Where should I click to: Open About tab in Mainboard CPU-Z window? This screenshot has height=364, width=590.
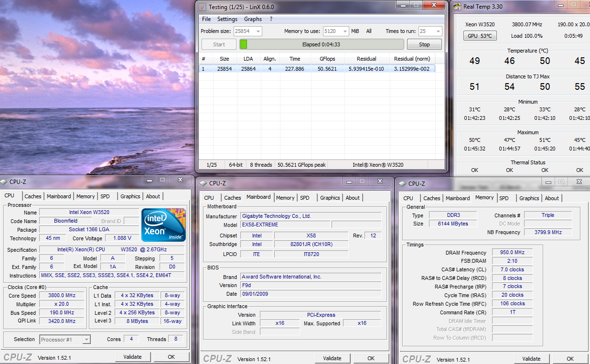(353, 198)
